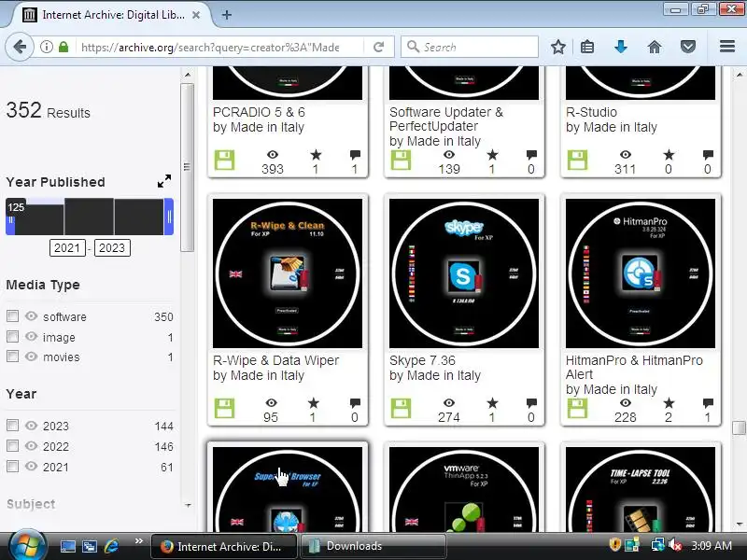Open the Firefox hamburger menu
The width and height of the screenshot is (747, 560).
tap(727, 46)
